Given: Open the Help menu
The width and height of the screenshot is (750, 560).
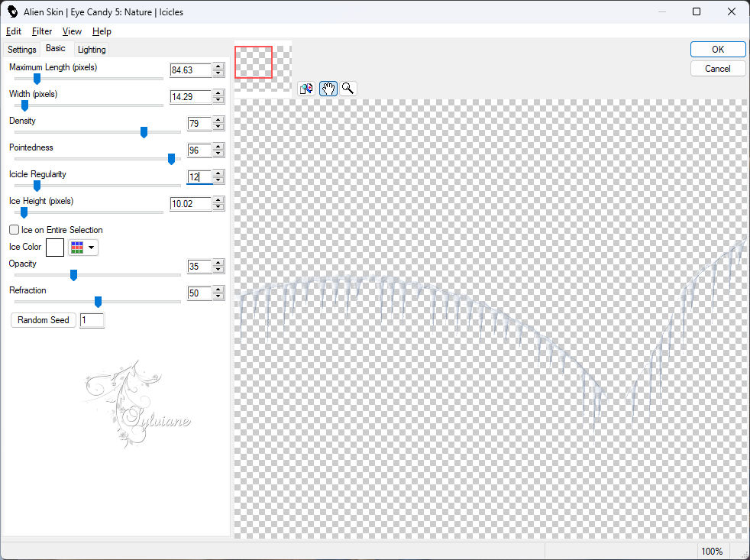Looking at the screenshot, I should [x=102, y=31].
